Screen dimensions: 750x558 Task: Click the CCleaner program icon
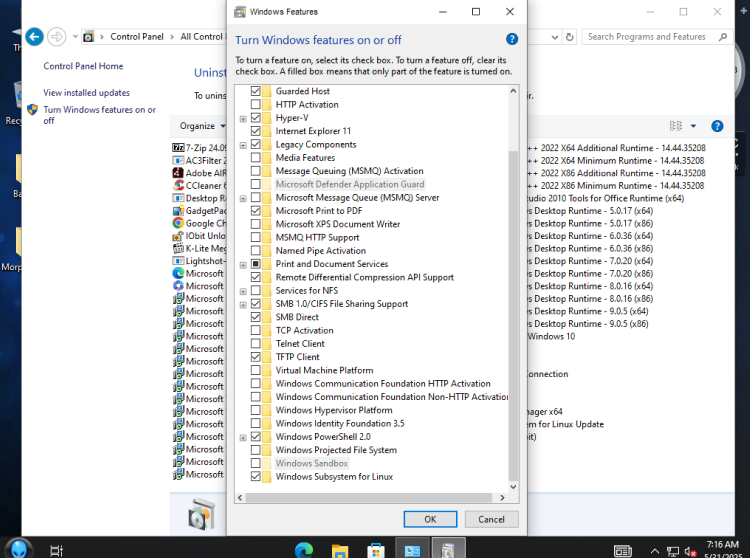(x=178, y=185)
